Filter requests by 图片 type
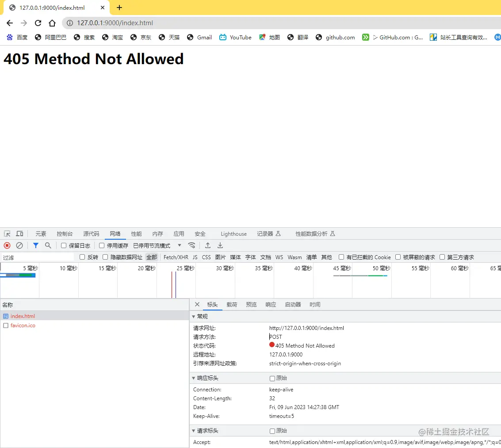This screenshot has height=448, width=501. pyautogui.click(x=220, y=257)
